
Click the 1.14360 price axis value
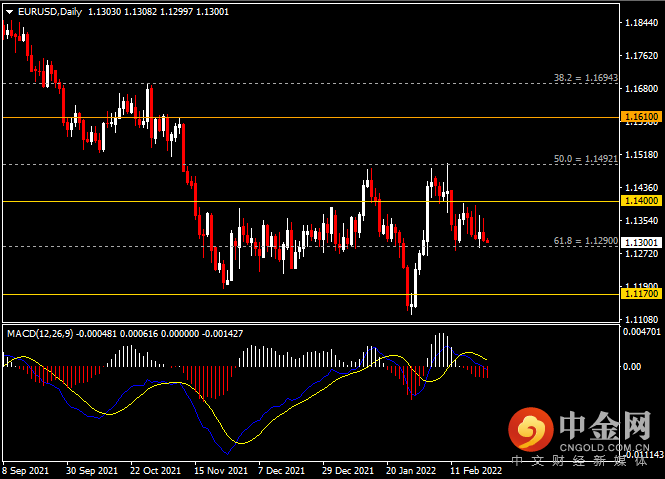coord(642,187)
